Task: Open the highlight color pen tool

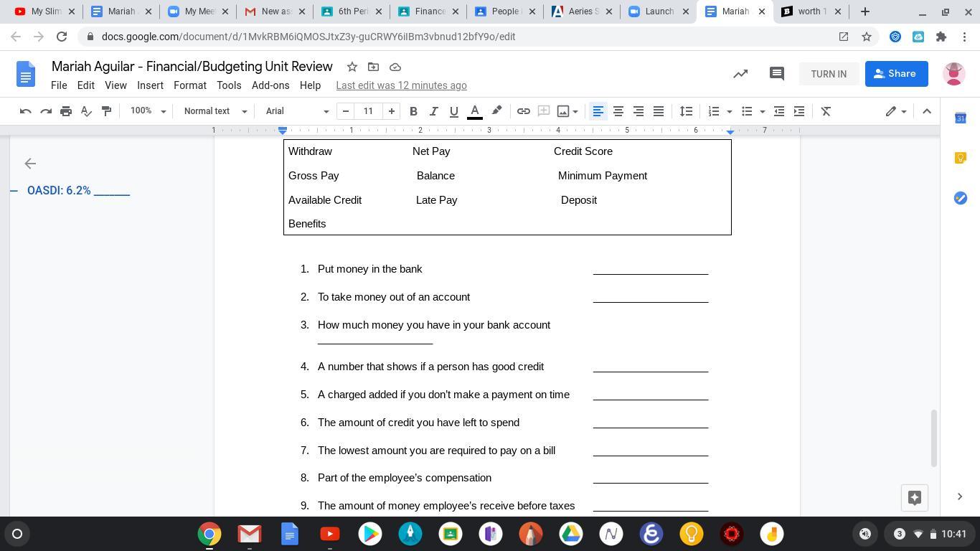Action: tap(496, 111)
